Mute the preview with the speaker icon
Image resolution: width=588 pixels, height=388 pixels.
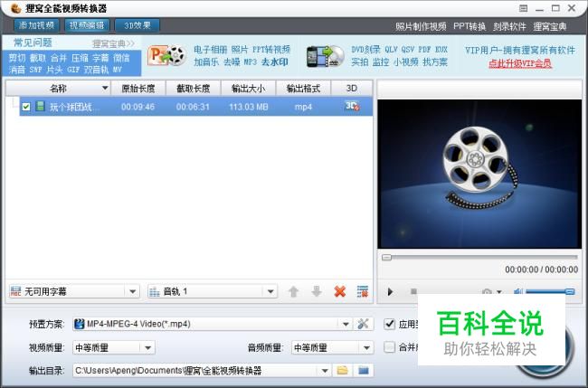pos(517,291)
